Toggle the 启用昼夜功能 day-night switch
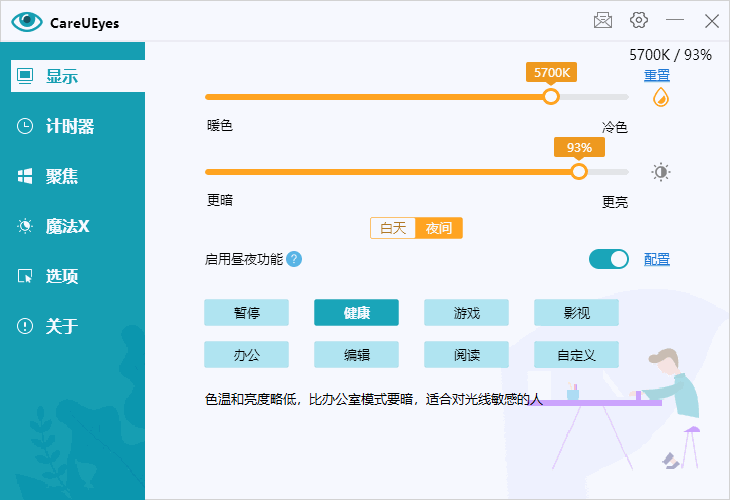The width and height of the screenshot is (730, 500). (x=609, y=260)
